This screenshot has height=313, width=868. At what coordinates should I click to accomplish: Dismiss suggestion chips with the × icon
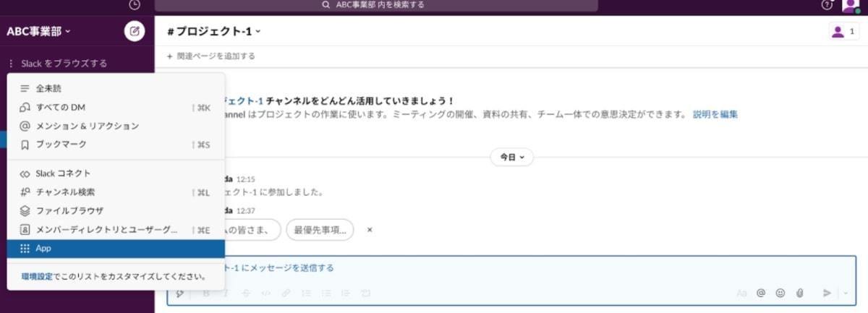[370, 230]
